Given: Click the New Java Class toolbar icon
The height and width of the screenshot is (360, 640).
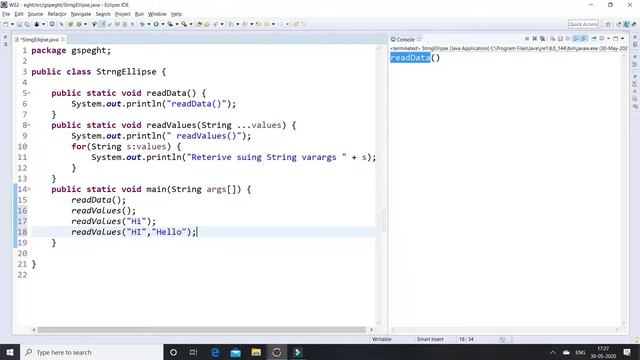Looking at the screenshot, I should pyautogui.click(x=79, y=24).
